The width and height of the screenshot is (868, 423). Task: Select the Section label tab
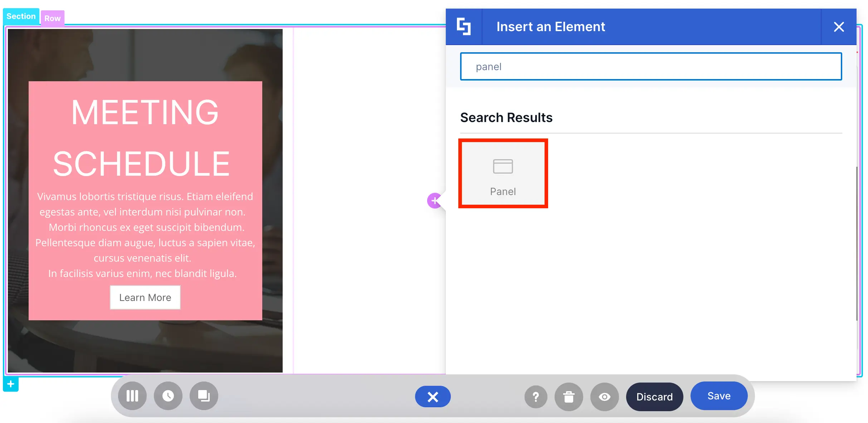coord(21,16)
